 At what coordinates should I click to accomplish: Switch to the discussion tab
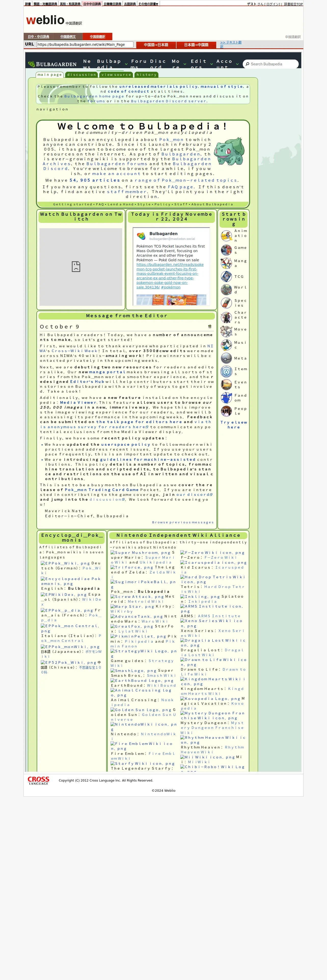(81, 75)
